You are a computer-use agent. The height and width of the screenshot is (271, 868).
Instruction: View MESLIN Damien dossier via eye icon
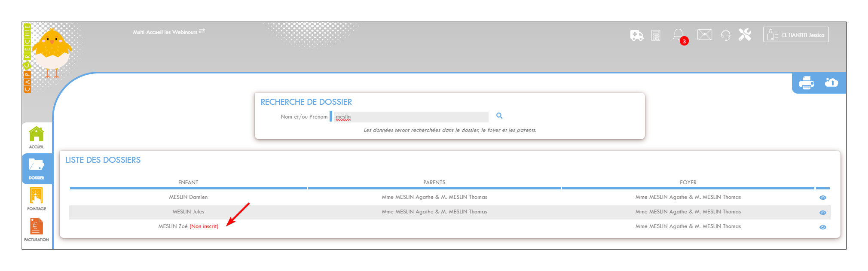pyautogui.click(x=822, y=198)
